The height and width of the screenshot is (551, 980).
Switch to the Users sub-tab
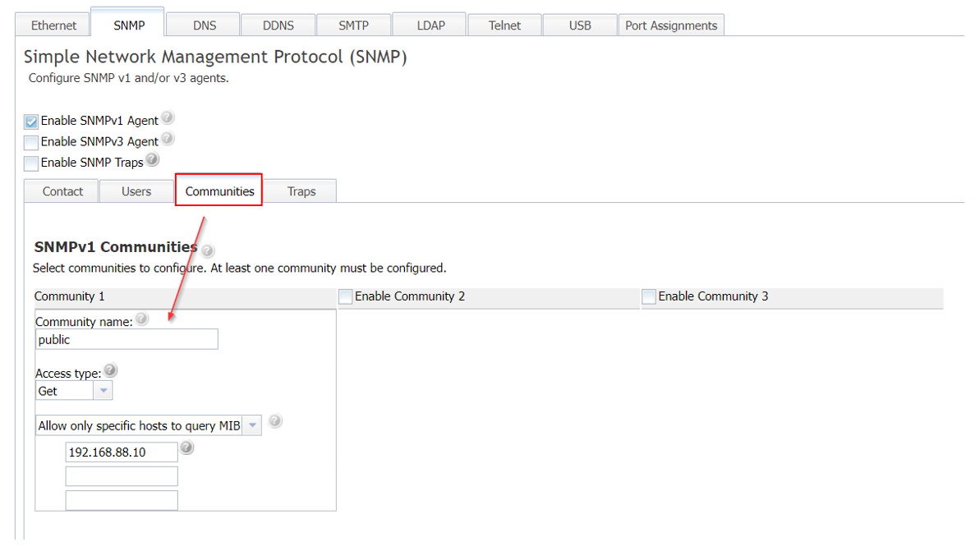(136, 191)
